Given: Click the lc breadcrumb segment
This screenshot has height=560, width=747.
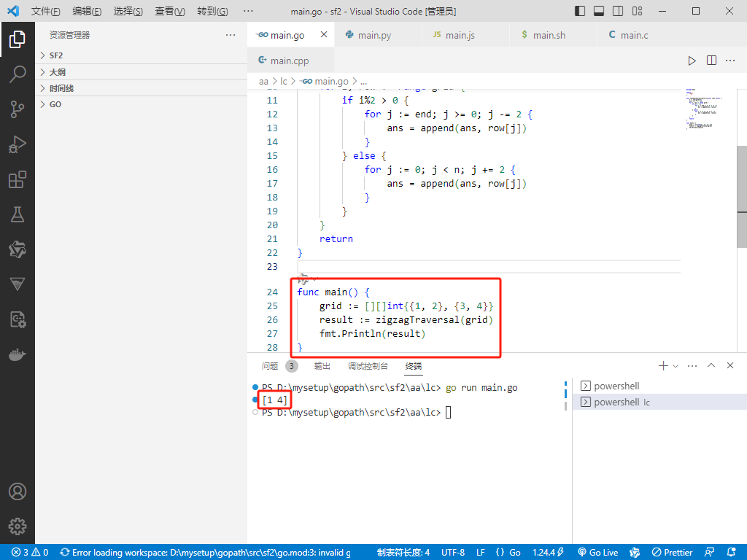Looking at the screenshot, I should pyautogui.click(x=284, y=82).
